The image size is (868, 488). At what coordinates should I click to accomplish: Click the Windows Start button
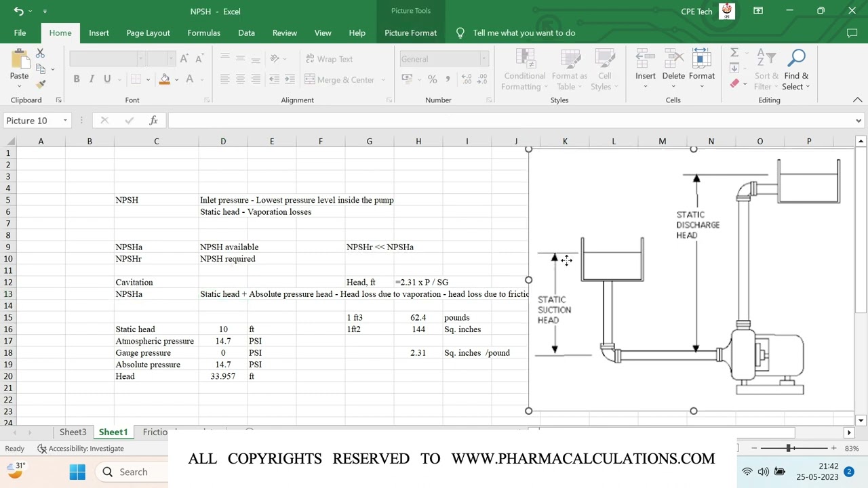[x=77, y=472]
